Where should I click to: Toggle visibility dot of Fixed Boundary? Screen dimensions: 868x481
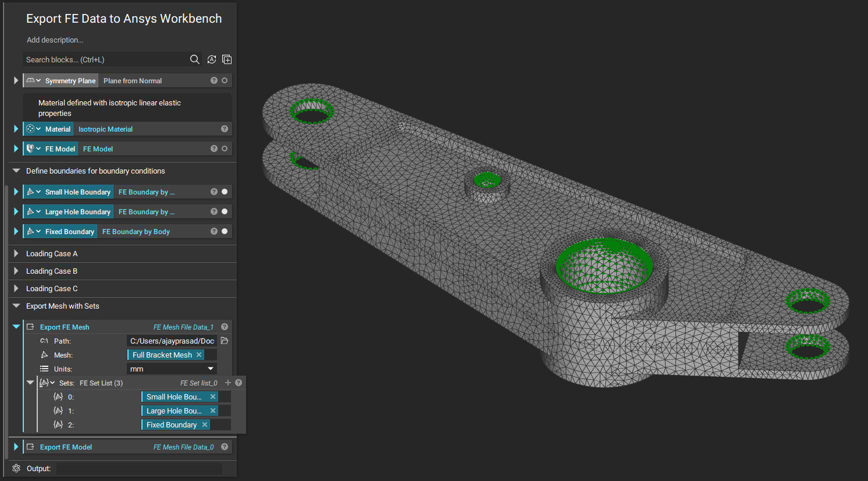[x=225, y=231]
